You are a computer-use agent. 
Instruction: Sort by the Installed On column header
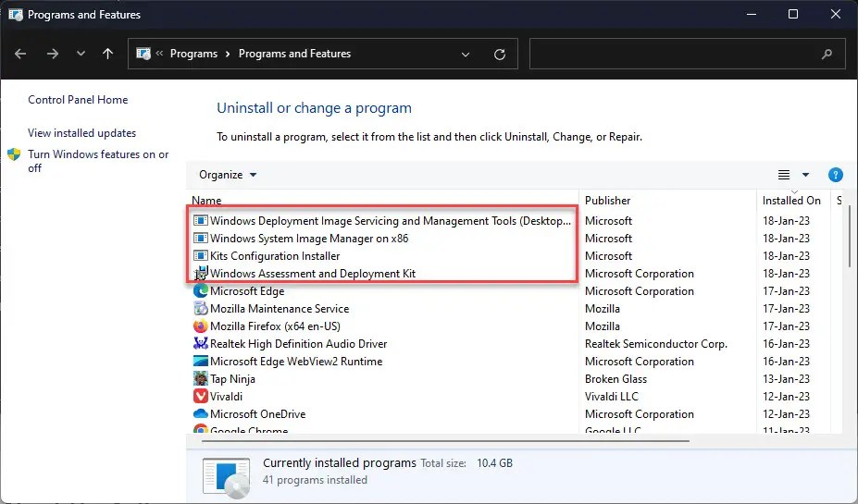click(x=791, y=200)
